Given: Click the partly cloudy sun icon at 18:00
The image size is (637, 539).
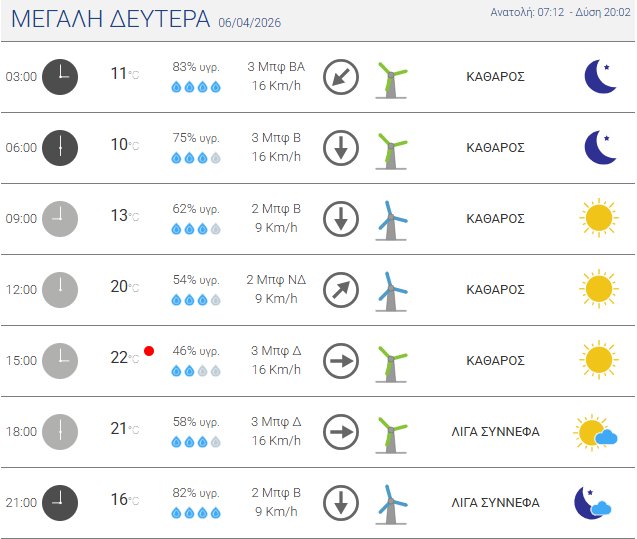Looking at the screenshot, I should click(596, 432).
